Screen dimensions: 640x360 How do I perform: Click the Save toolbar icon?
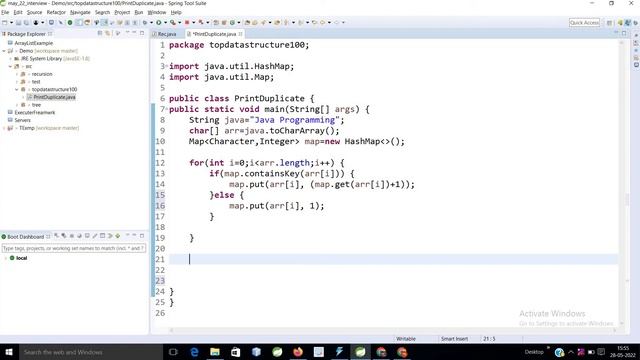(18, 22)
